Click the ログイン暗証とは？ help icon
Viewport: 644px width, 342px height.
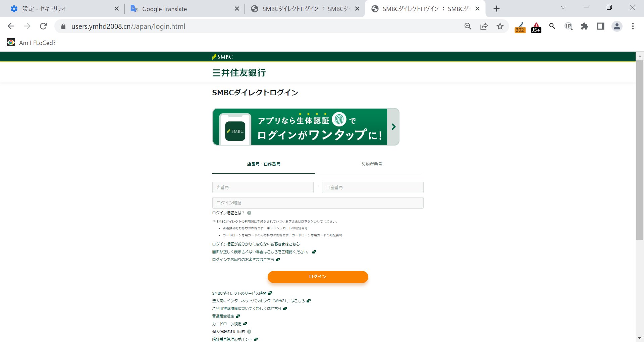point(249,213)
